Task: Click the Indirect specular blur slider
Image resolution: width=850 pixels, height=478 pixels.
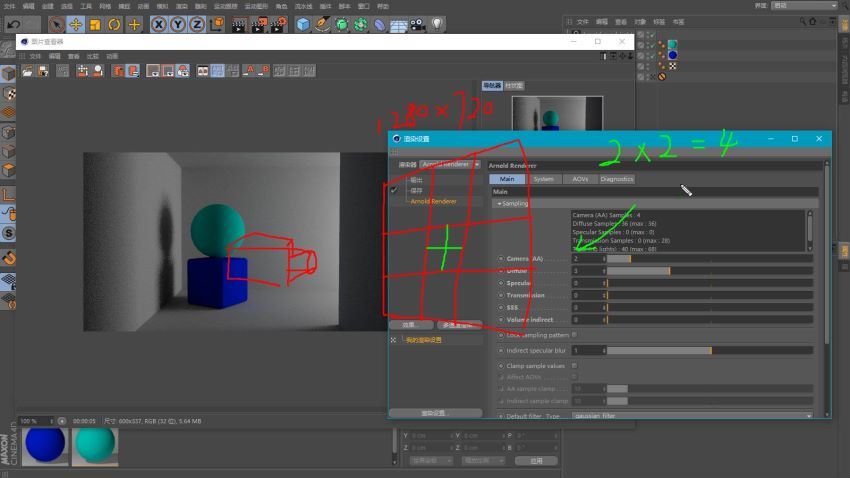Action: coord(710,351)
